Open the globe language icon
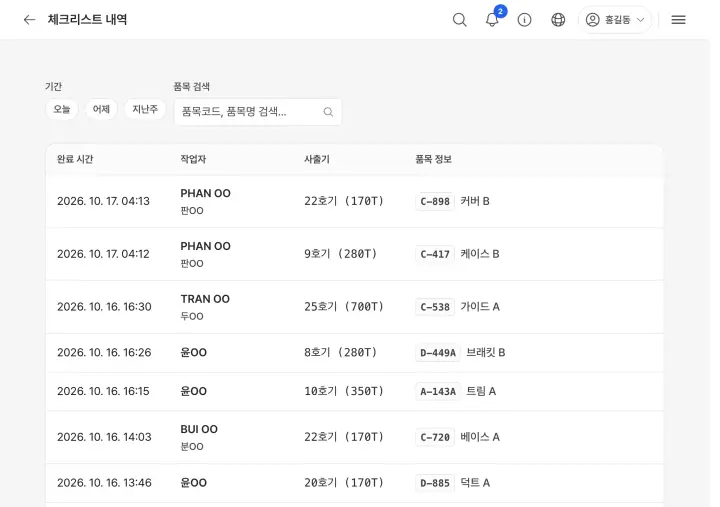The height and width of the screenshot is (507, 720). click(x=558, y=20)
